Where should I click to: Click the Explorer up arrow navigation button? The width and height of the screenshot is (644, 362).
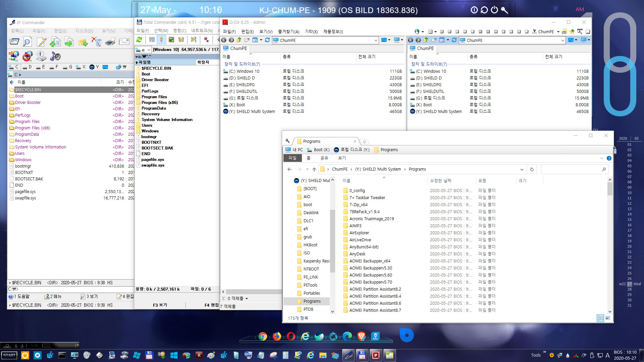coord(314,169)
